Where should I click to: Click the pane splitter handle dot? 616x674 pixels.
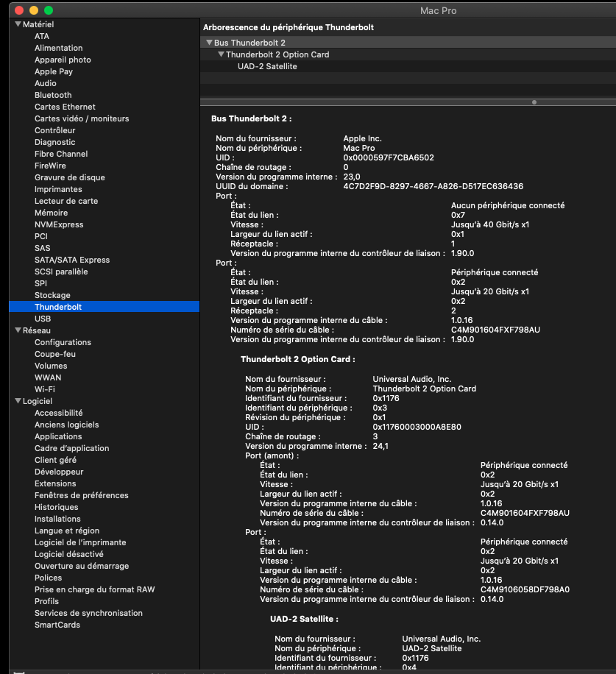pyautogui.click(x=534, y=102)
